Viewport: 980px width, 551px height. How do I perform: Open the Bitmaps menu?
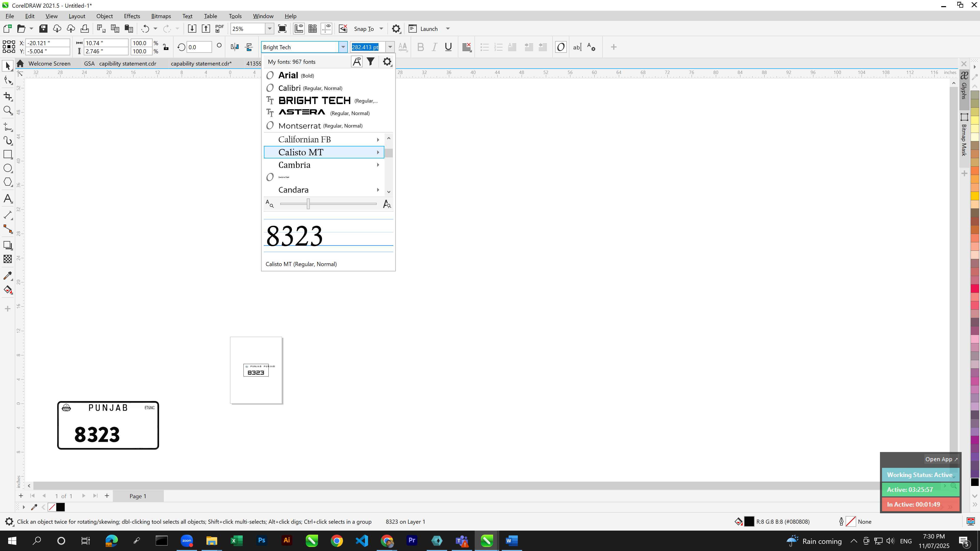pyautogui.click(x=161, y=16)
